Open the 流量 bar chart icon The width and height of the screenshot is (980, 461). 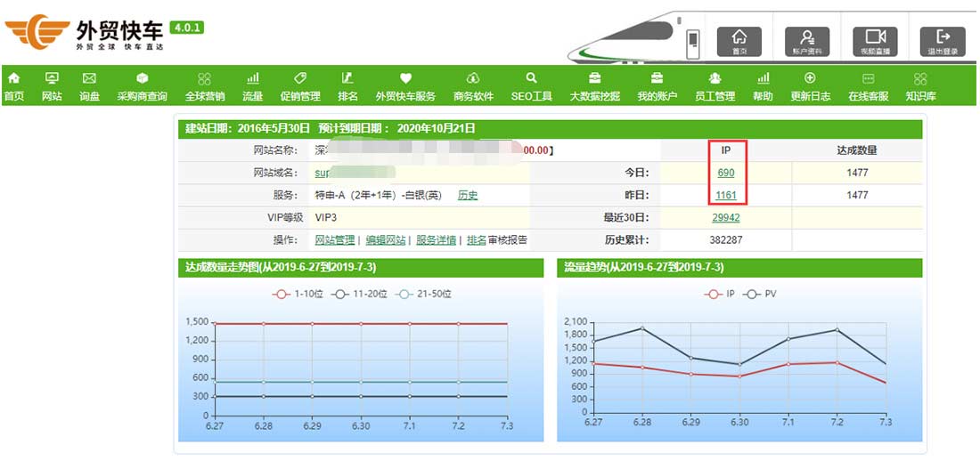(252, 78)
